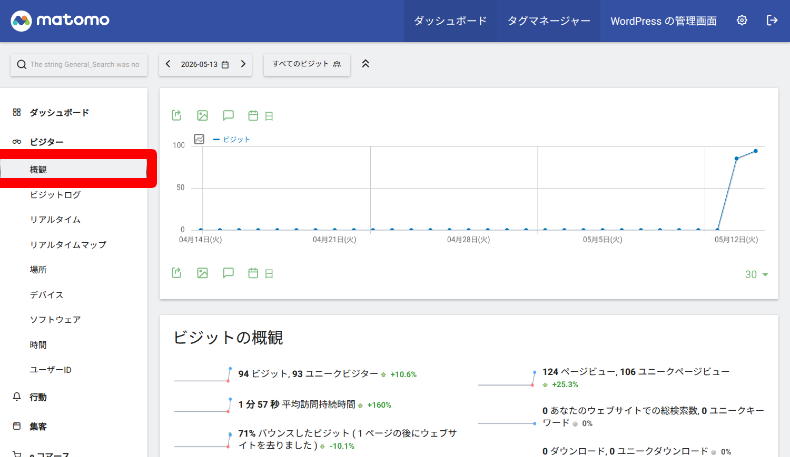Click sparkline beside 71% バウンスしたビジット
Image resolution: width=790 pixels, height=457 pixels.
coord(203,439)
